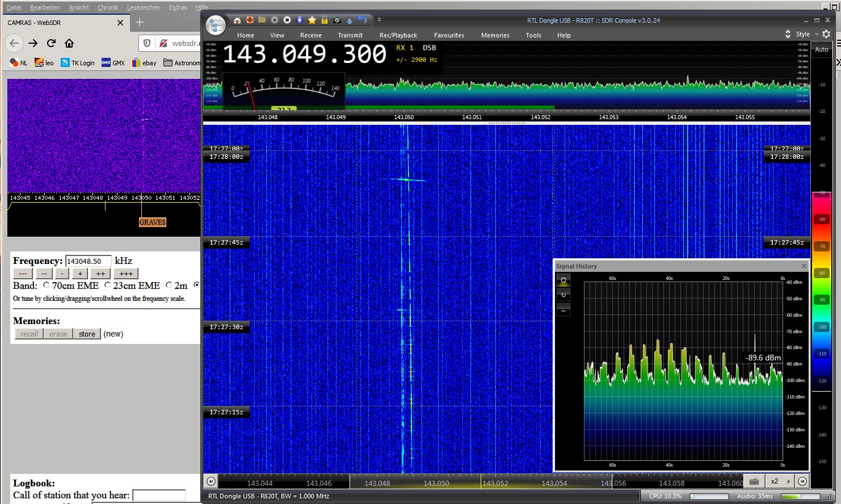Open a new browser tab
This screenshot has height=504, width=841.
pos(140,23)
